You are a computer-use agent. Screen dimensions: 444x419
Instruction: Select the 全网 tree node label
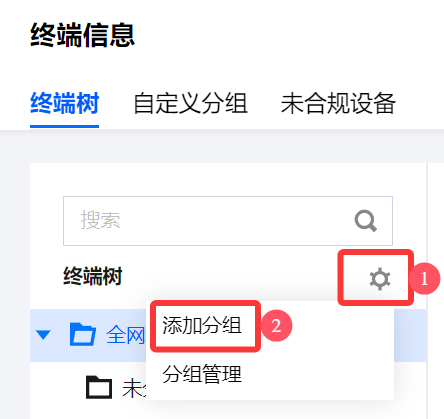pyautogui.click(x=125, y=335)
